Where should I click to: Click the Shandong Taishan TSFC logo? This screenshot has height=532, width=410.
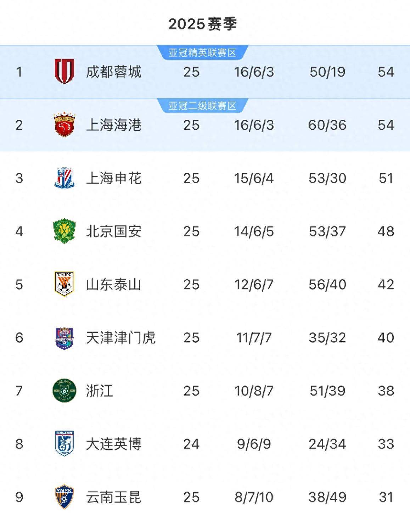[64, 284]
